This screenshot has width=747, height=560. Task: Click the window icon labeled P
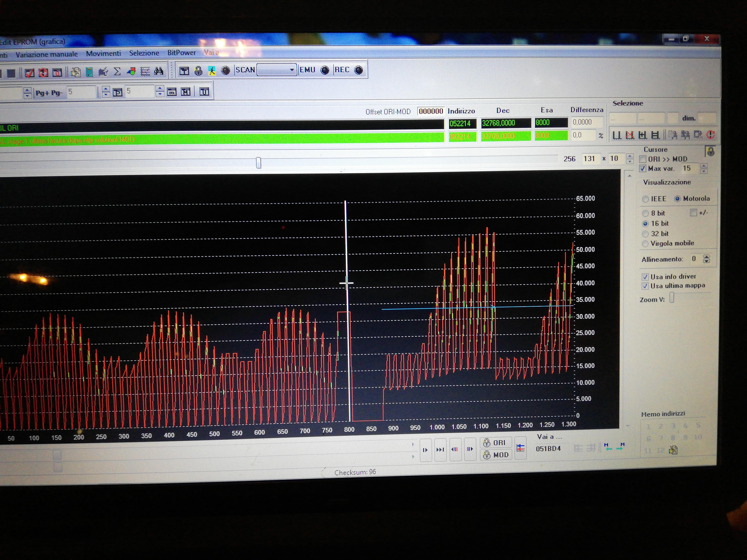(x=117, y=92)
